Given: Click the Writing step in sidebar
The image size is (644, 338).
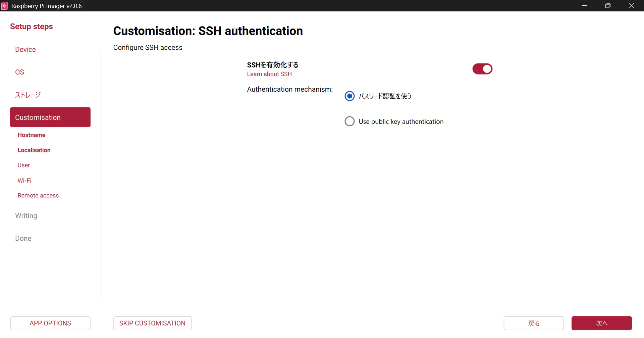Looking at the screenshot, I should [x=26, y=216].
